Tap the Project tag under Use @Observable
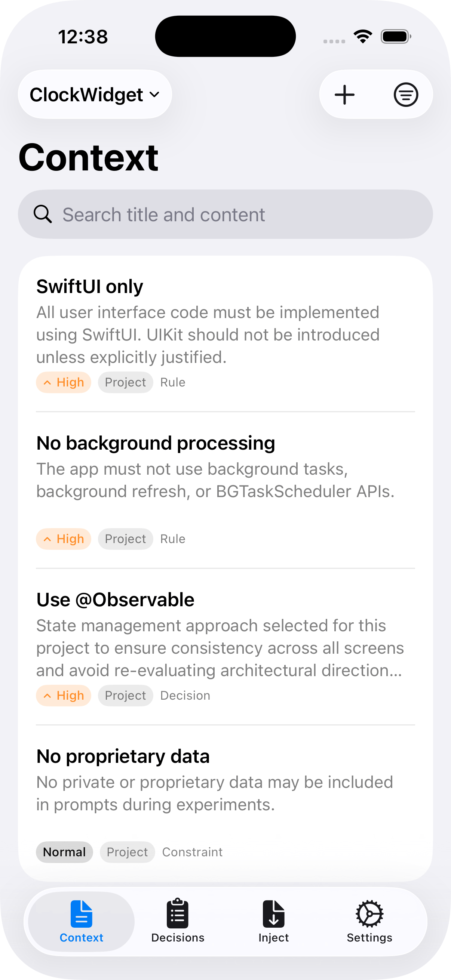 (x=125, y=696)
